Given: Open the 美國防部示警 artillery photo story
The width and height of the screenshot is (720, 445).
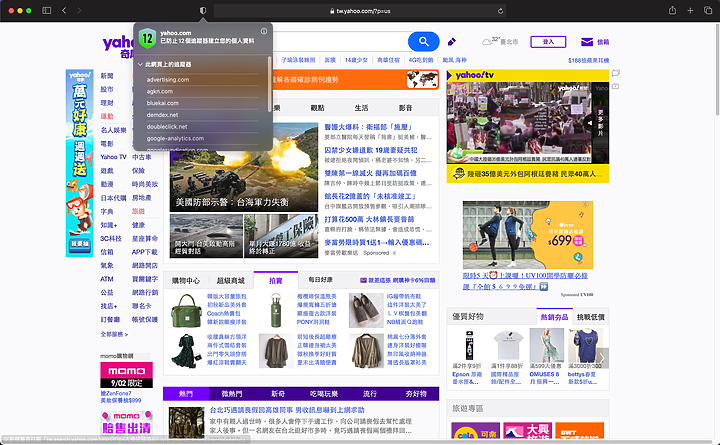Looking at the screenshot, I should (x=244, y=167).
